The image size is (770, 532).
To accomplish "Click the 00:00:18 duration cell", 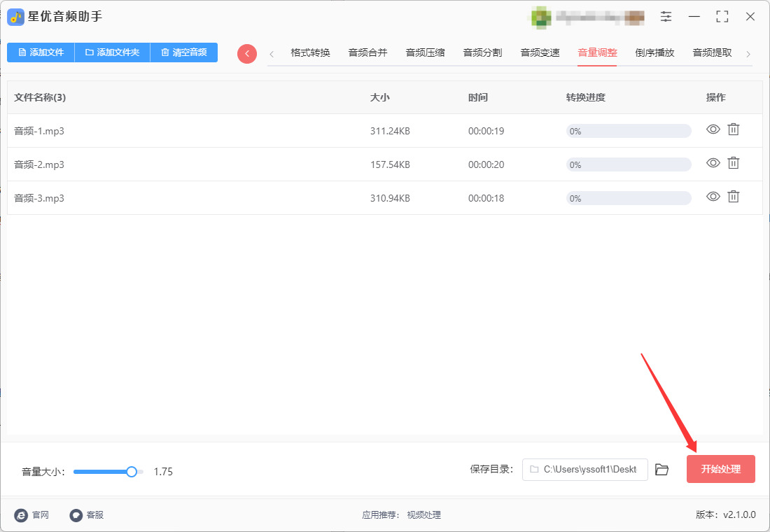I will pos(486,198).
